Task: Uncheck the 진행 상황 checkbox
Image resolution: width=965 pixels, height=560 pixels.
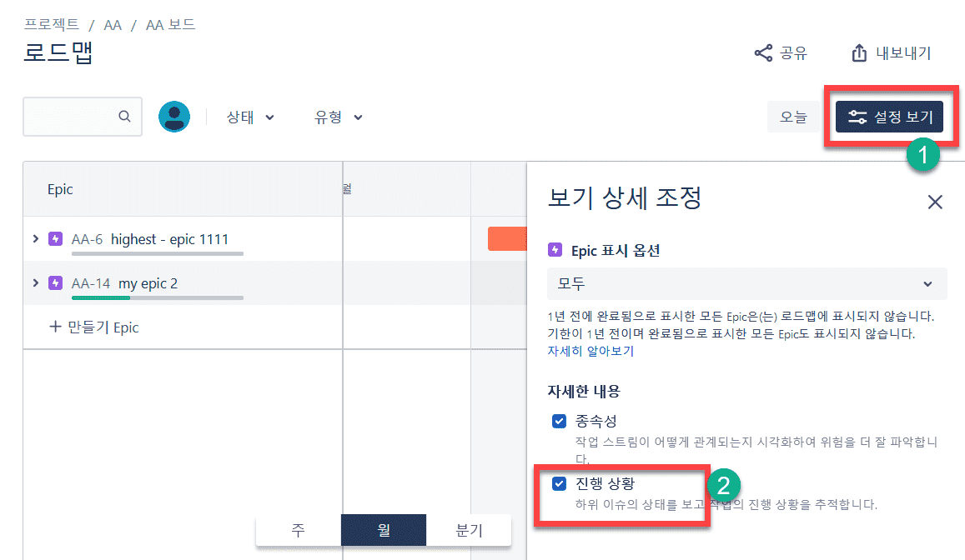Action: 560,483
